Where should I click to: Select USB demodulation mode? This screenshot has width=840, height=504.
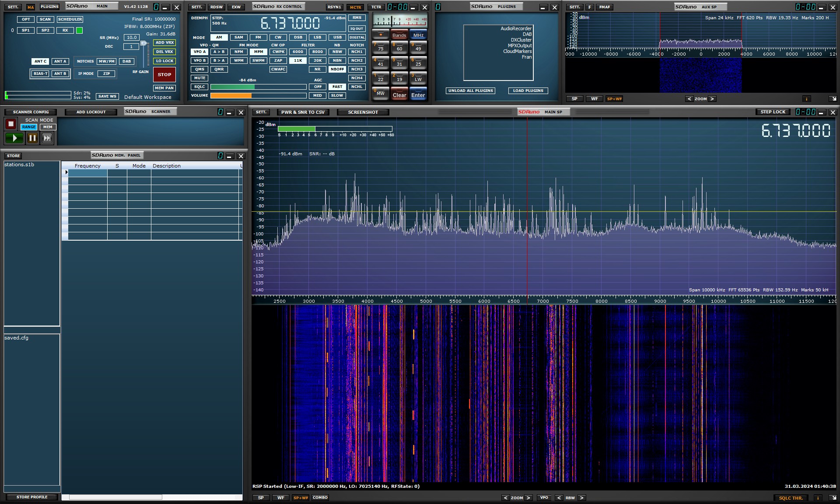coord(337,37)
